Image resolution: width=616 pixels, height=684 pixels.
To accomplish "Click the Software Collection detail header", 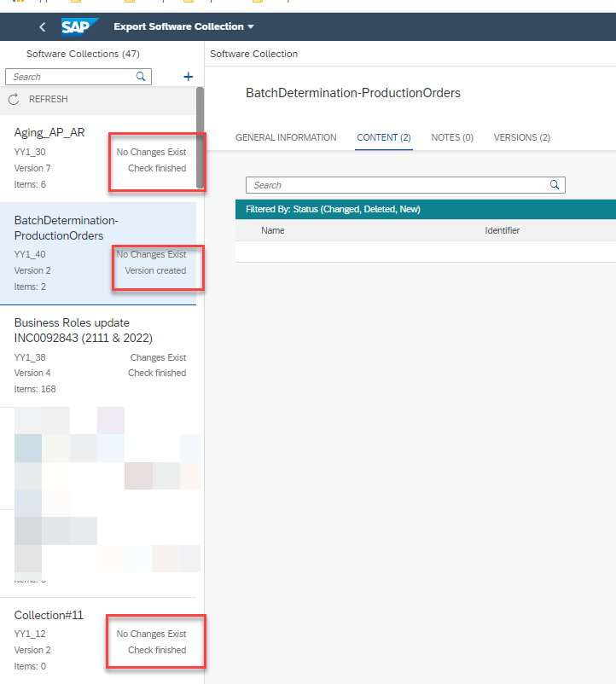I will [x=254, y=54].
